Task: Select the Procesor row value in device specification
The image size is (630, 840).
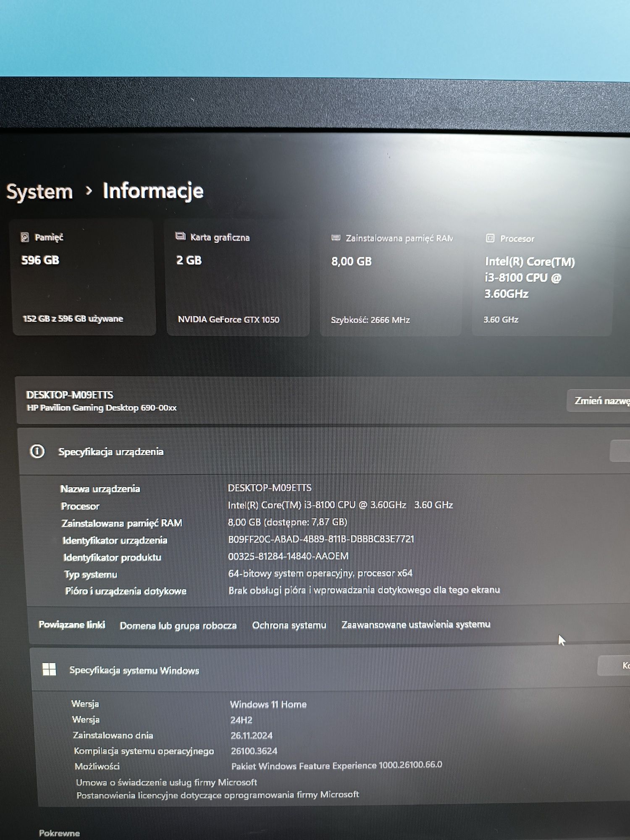Action: tap(340, 505)
